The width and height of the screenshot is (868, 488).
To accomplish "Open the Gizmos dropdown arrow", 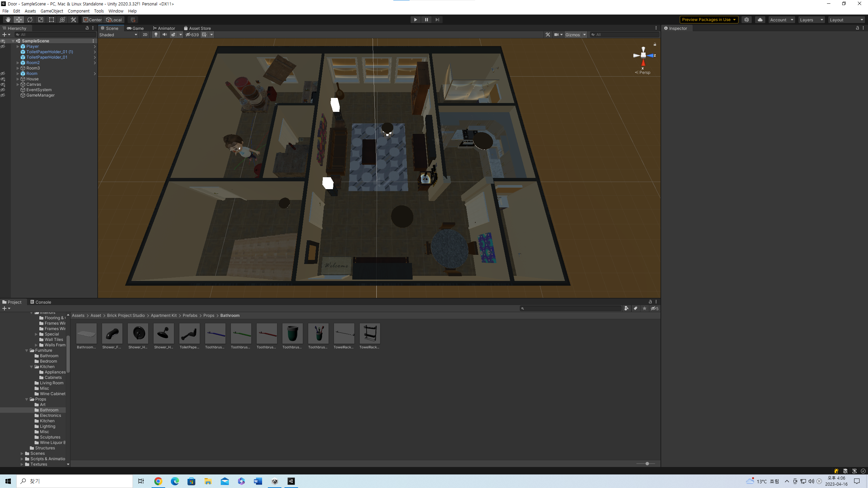I will 585,35.
